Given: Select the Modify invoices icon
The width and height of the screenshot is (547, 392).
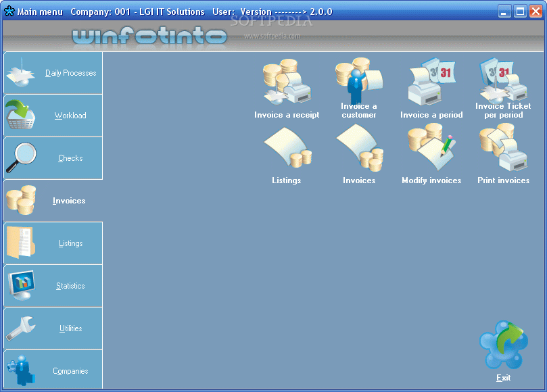Looking at the screenshot, I should pos(432,148).
